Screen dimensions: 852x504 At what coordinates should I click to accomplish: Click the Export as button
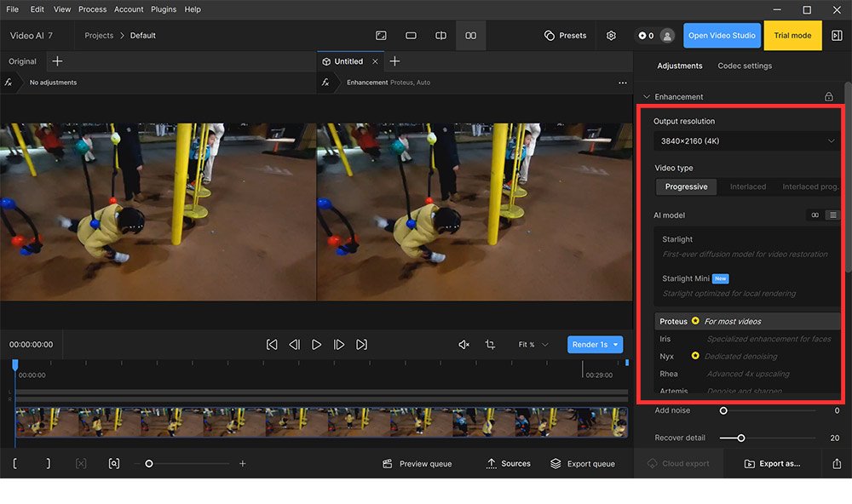[x=772, y=464]
